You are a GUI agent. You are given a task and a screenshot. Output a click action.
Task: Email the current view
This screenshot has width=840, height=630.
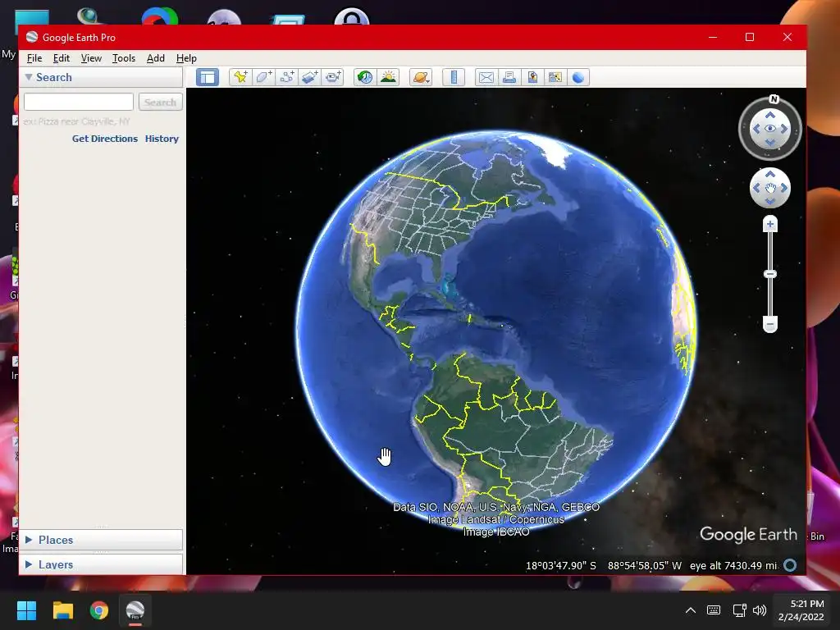486,77
